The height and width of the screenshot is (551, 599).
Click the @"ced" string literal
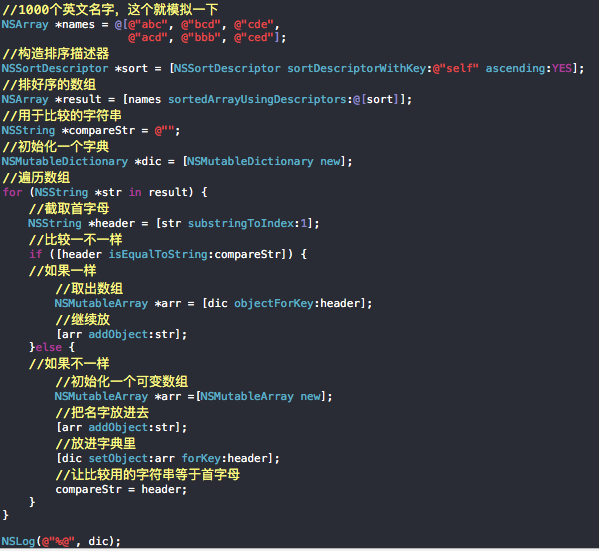click(254, 37)
